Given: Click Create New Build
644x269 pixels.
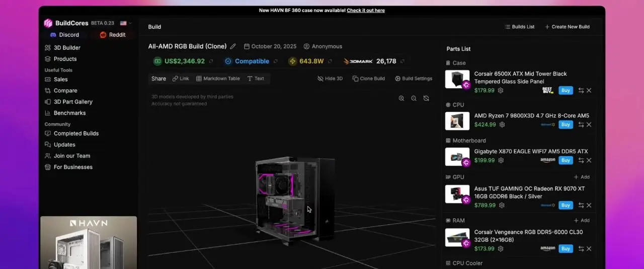Looking at the screenshot, I should click(567, 27).
